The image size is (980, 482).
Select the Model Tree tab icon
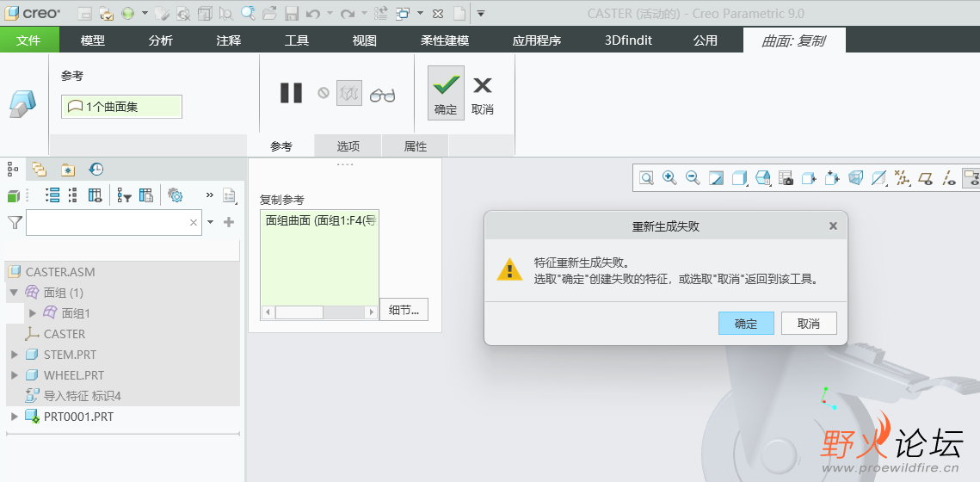(11, 169)
